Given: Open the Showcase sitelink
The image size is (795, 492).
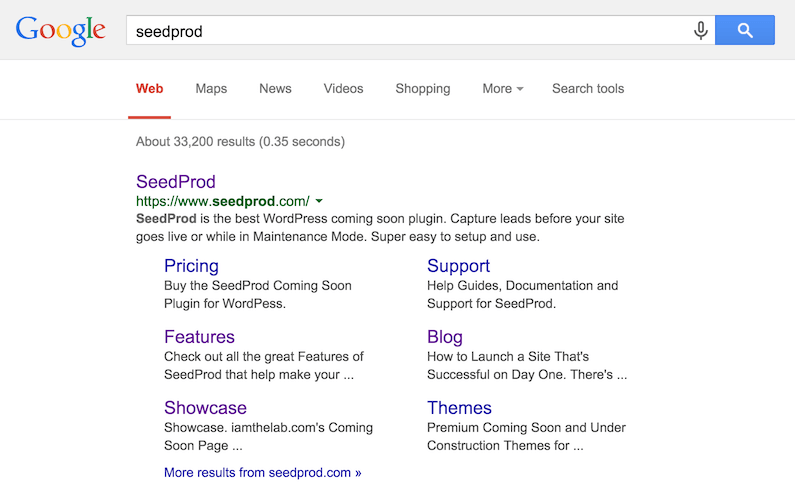Looking at the screenshot, I should pos(205,408).
